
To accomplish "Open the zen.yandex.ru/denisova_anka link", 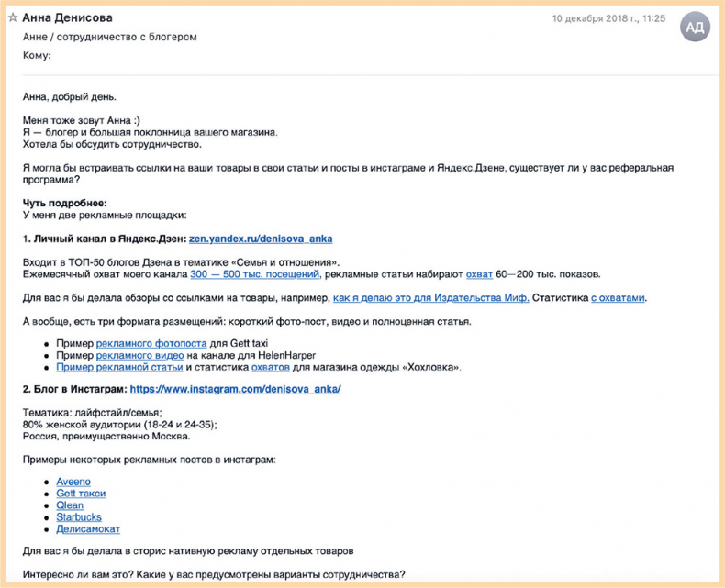I will tap(261, 239).
